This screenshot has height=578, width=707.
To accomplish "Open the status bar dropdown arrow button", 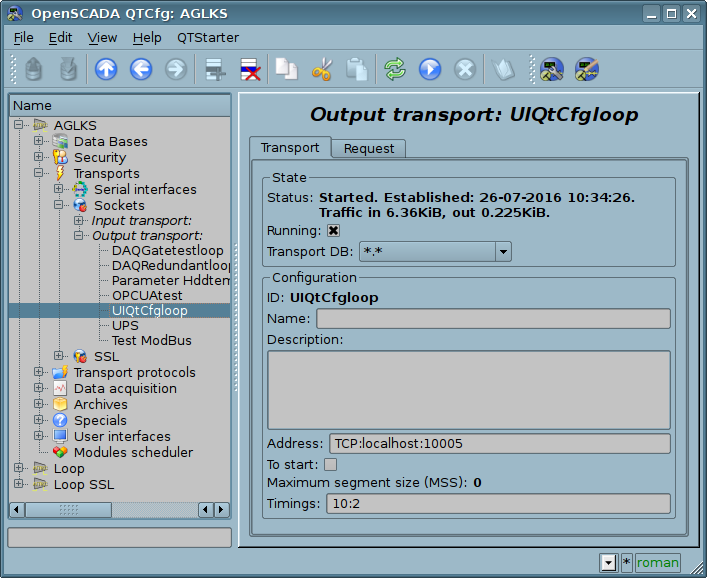I will 609,562.
